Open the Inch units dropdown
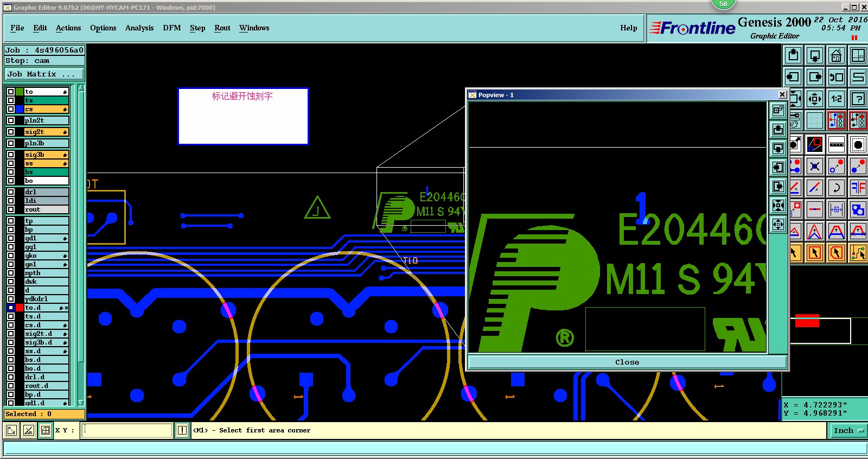The height and width of the screenshot is (459, 868). [848, 431]
